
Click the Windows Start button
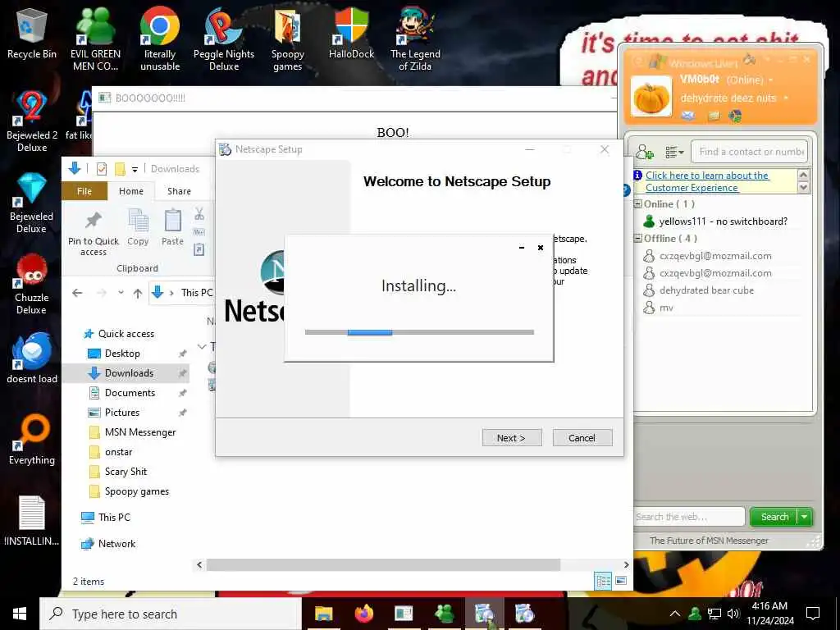point(20,614)
